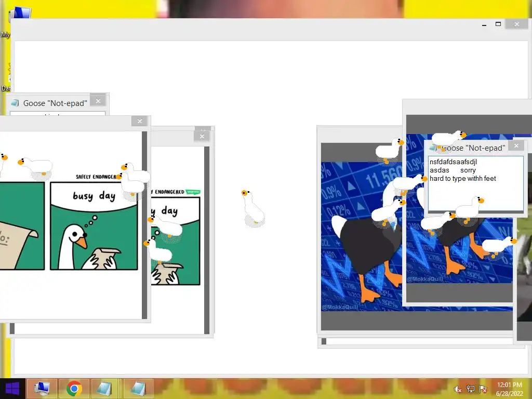
Task: Switch to the second Notepad taskbar icon
Action: [x=138, y=389]
